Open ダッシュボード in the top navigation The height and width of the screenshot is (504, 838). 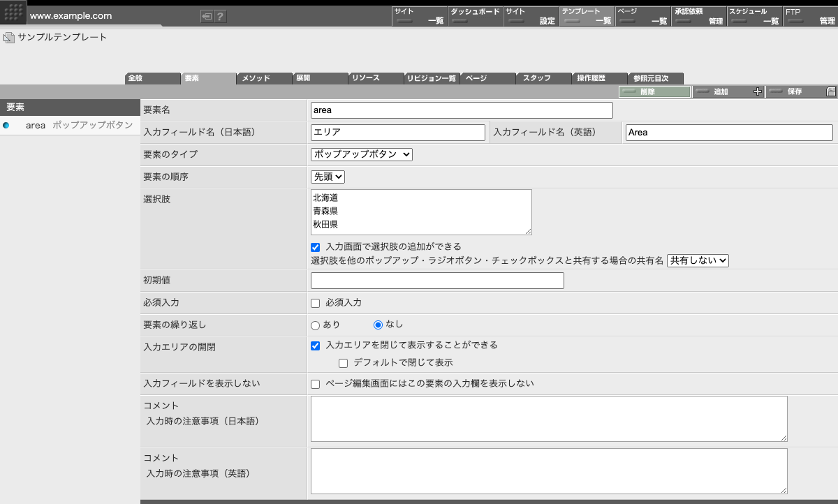[475, 16]
